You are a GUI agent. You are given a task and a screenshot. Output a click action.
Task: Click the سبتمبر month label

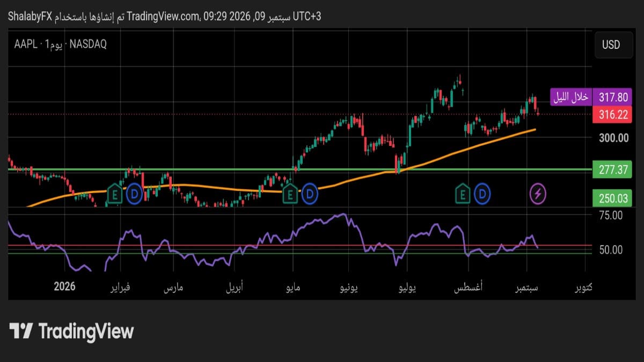pos(527,289)
